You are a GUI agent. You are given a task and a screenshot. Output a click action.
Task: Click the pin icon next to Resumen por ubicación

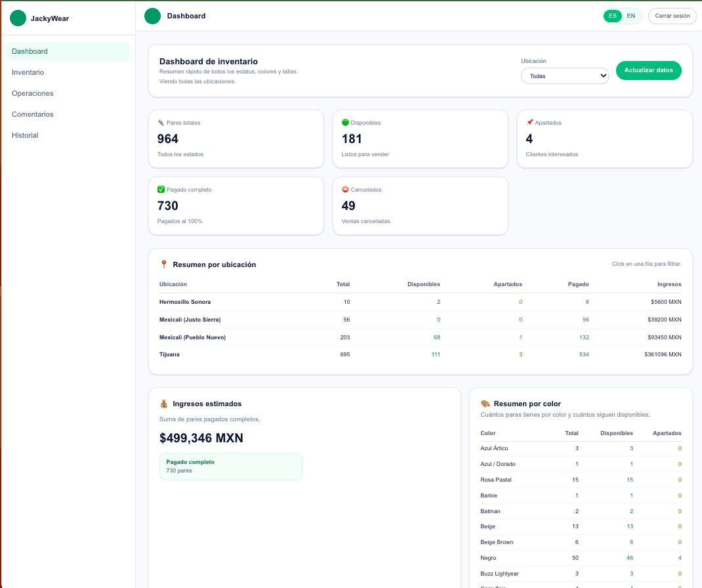163,264
